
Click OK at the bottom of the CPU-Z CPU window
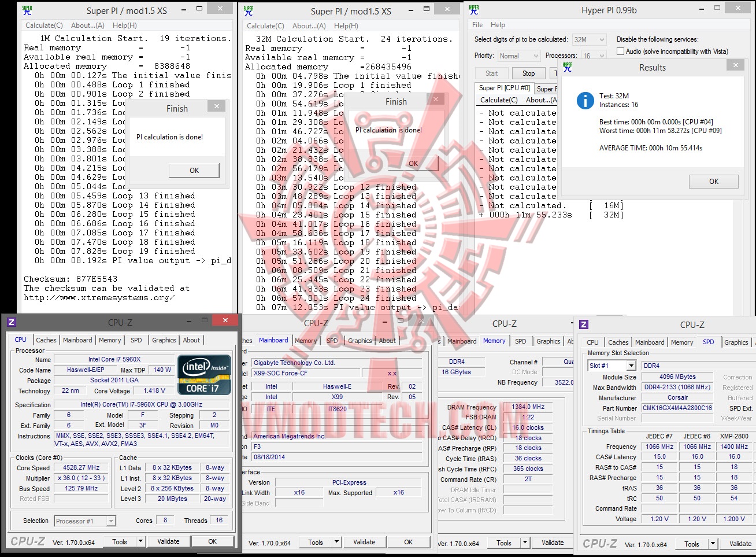coord(213,541)
